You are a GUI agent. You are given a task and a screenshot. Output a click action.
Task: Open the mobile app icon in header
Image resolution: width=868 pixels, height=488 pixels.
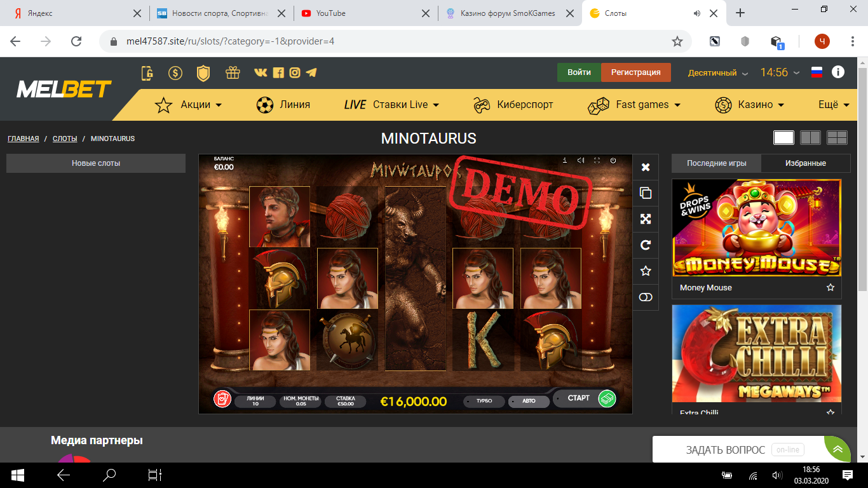tap(147, 73)
